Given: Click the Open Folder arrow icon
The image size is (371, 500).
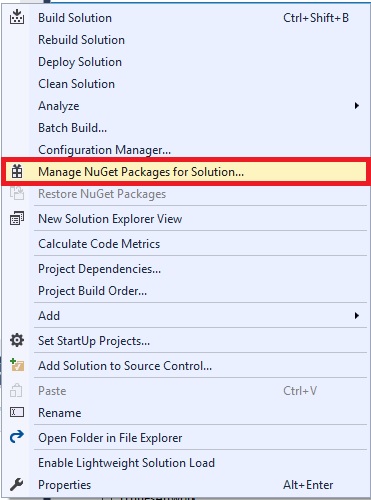Looking at the screenshot, I should point(17,437).
